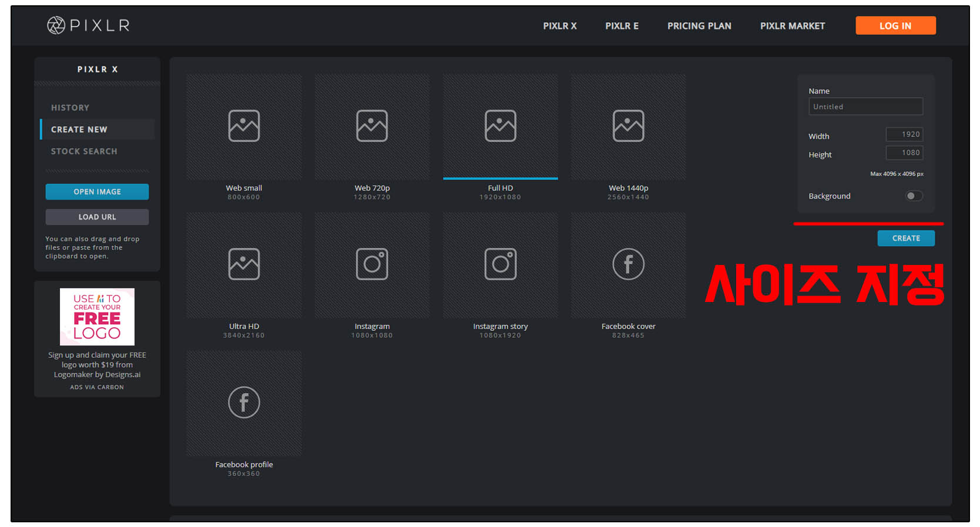Click the 1080x1080 Instagram size text
This screenshot has height=527, width=980.
pos(372,335)
